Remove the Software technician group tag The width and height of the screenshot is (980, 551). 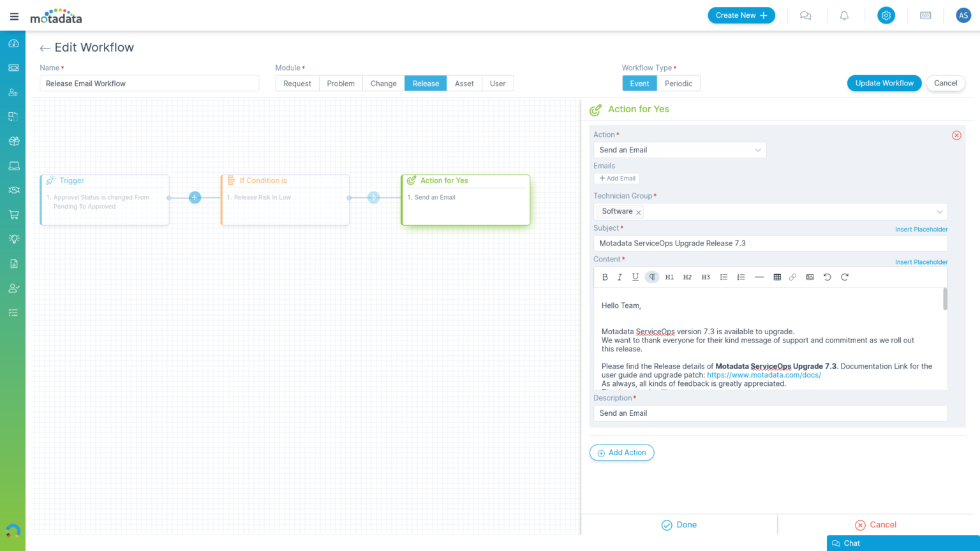[x=637, y=211]
